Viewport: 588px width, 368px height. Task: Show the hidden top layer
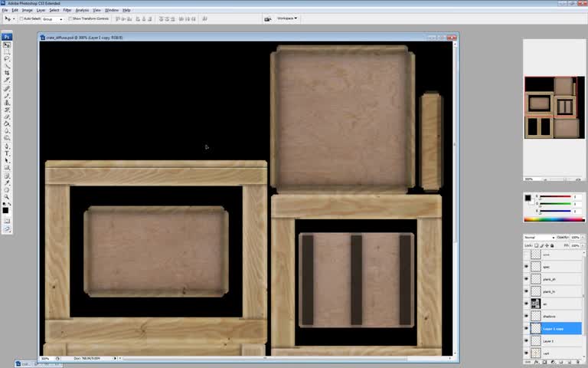[x=526, y=255]
